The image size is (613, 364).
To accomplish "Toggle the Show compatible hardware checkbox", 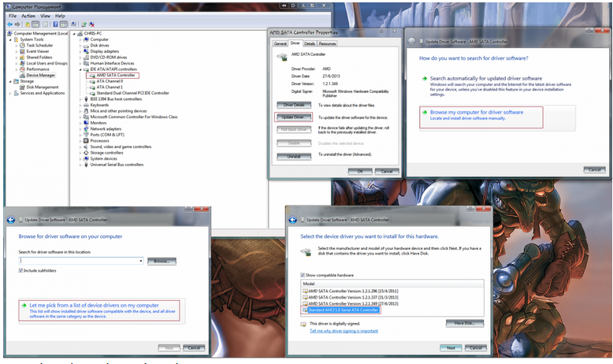I will pyautogui.click(x=303, y=275).
